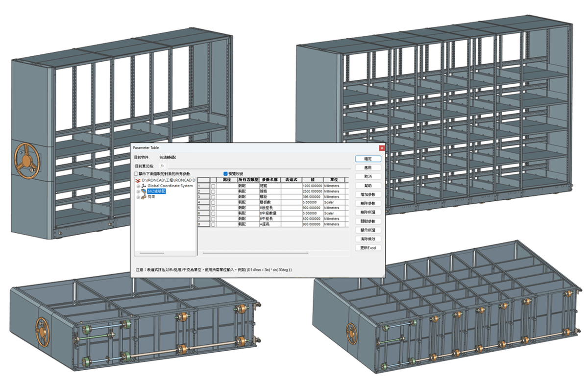Enable the show all parameters checkbox
588x382 pixels.
pos(136,174)
